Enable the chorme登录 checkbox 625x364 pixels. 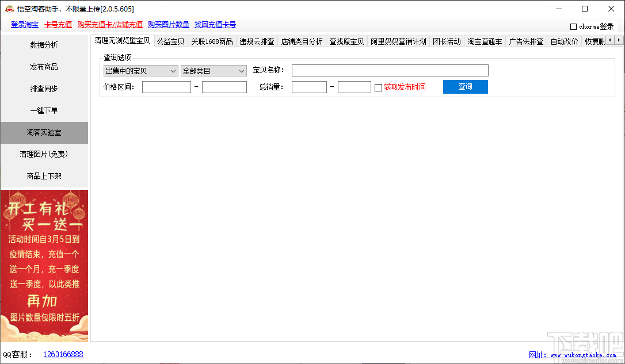[x=574, y=26]
